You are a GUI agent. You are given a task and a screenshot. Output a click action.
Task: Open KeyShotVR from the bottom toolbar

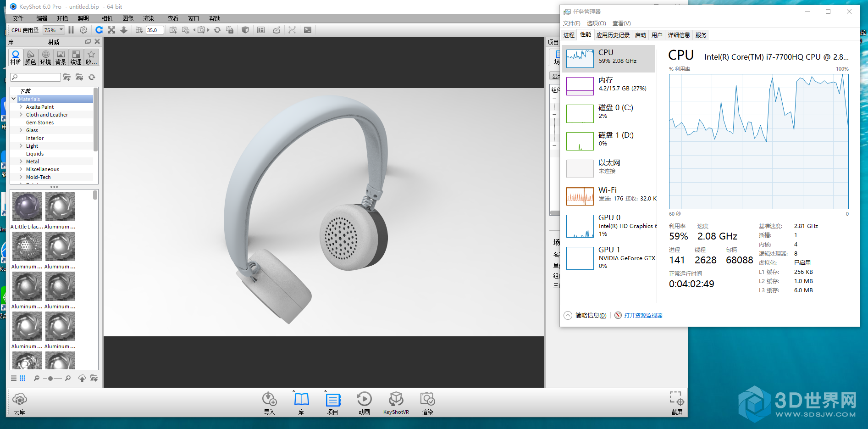pyautogui.click(x=396, y=403)
